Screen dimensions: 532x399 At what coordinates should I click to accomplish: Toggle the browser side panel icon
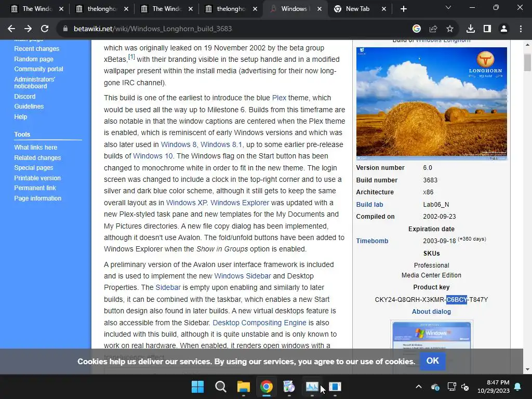point(487,29)
